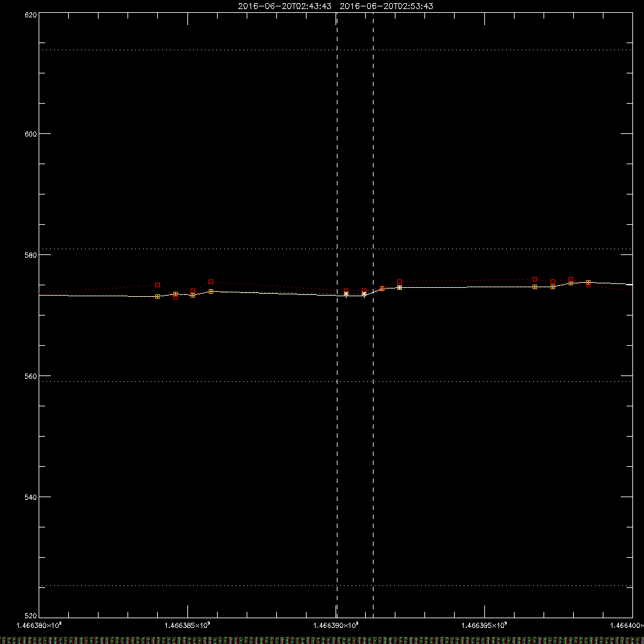The height and width of the screenshot is (644, 644).
Task: Click the 2016-06-20T02:53:43 end timestamp in title
Action: [386, 6]
